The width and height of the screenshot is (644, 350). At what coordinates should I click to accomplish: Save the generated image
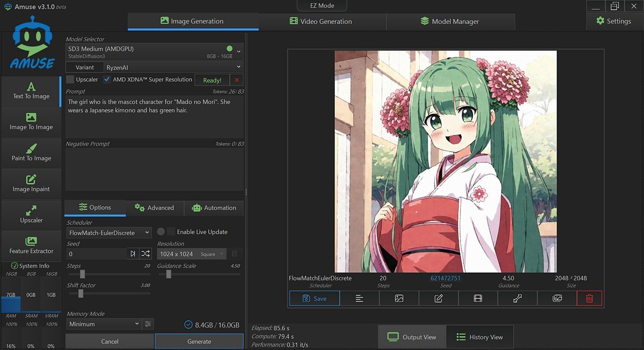(314, 299)
